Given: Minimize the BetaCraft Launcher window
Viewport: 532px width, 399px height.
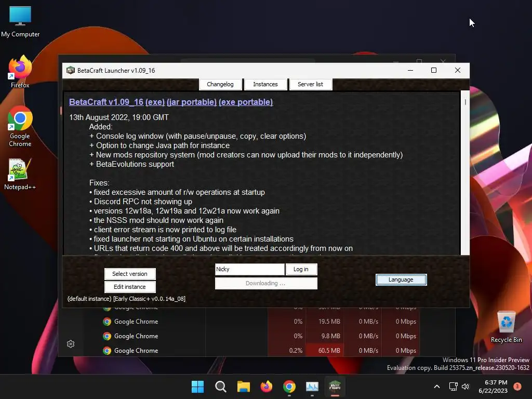Looking at the screenshot, I should click(x=410, y=70).
